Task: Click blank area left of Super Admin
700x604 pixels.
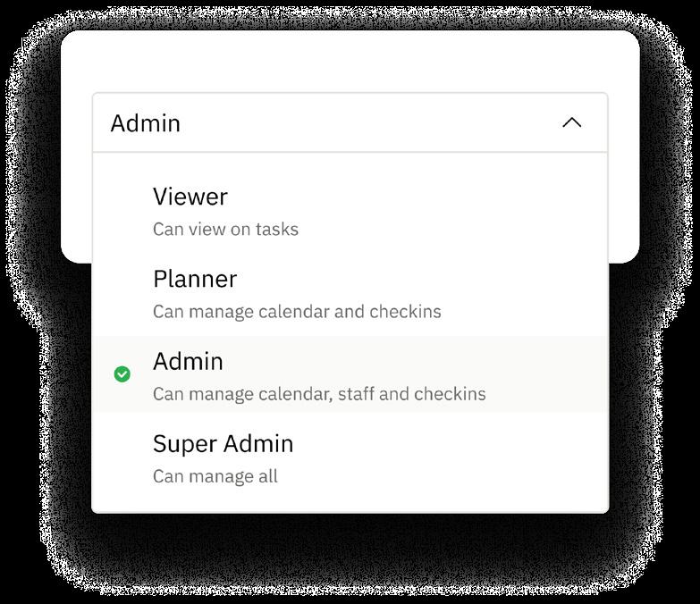Action: [122, 459]
